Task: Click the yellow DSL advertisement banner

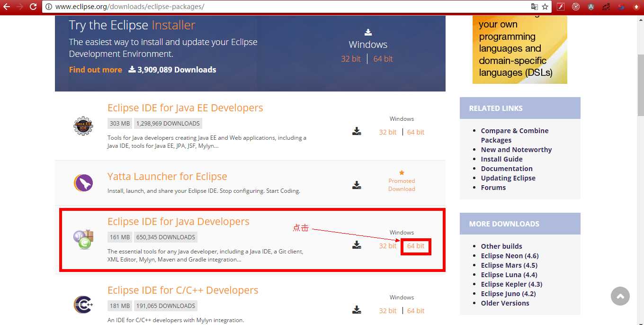Action: tap(520, 50)
